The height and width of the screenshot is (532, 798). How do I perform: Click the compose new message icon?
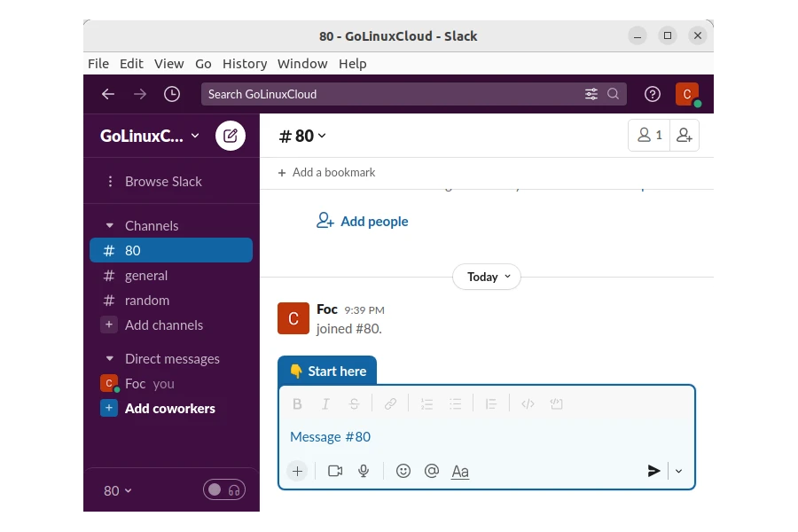(x=231, y=136)
